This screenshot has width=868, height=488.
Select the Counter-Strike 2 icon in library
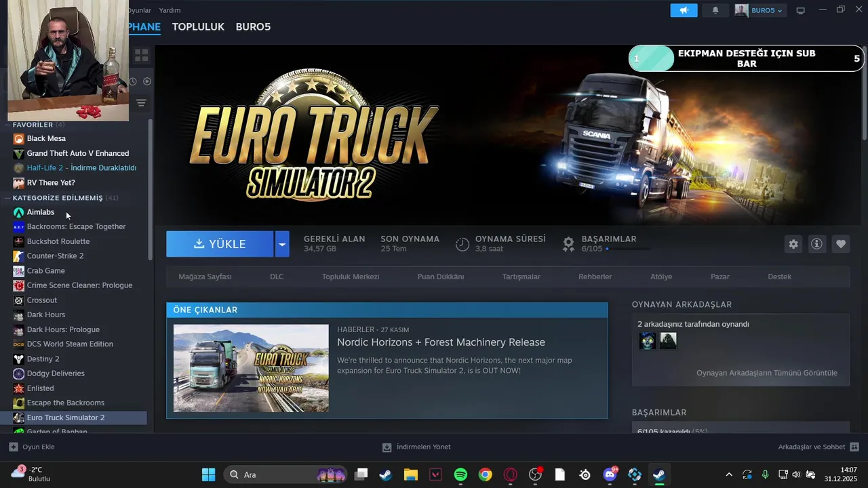18,256
